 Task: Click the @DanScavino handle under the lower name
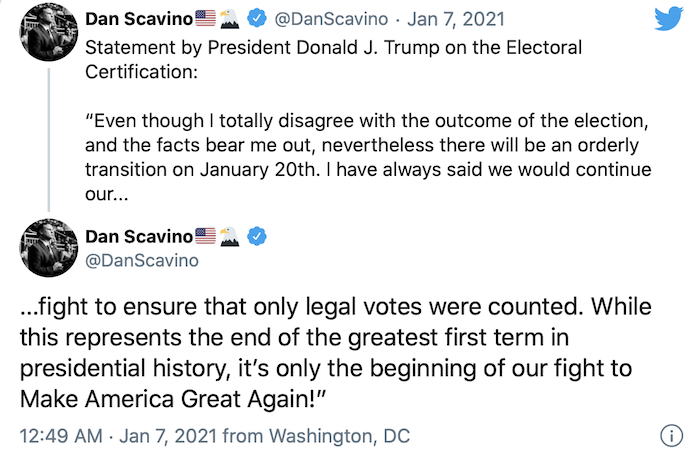tap(142, 260)
